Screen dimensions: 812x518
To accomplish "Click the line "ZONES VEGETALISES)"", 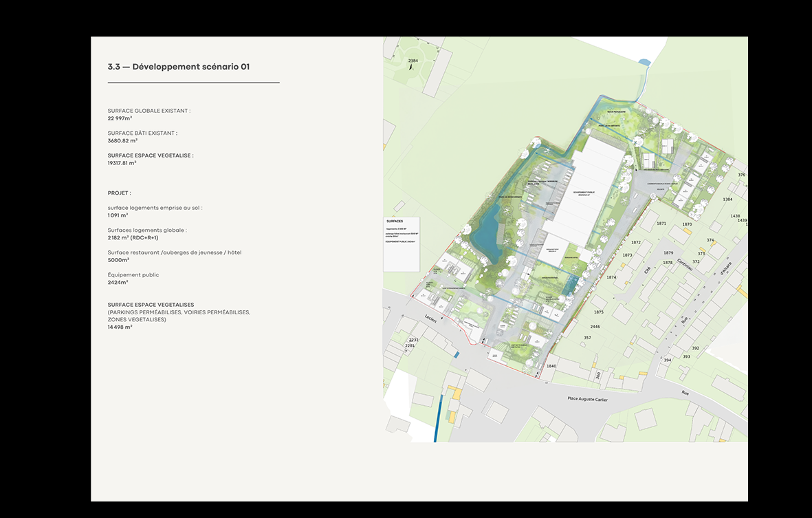I will point(137,320).
